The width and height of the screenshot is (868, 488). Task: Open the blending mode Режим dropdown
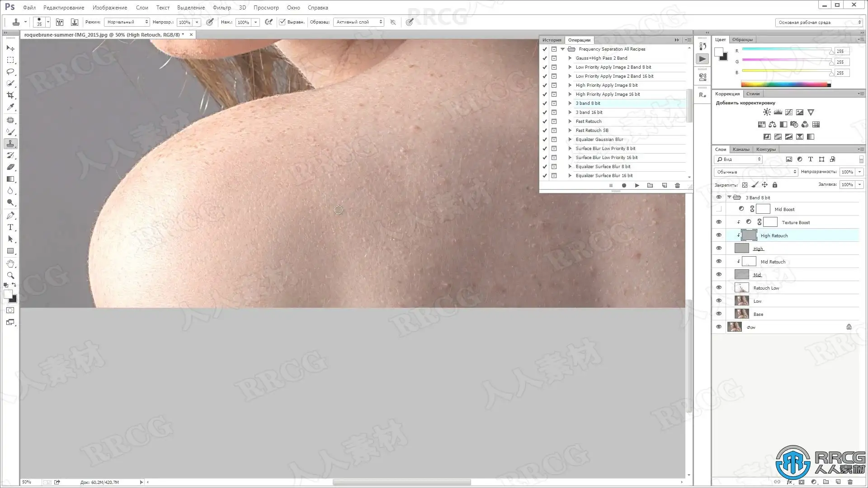point(127,22)
